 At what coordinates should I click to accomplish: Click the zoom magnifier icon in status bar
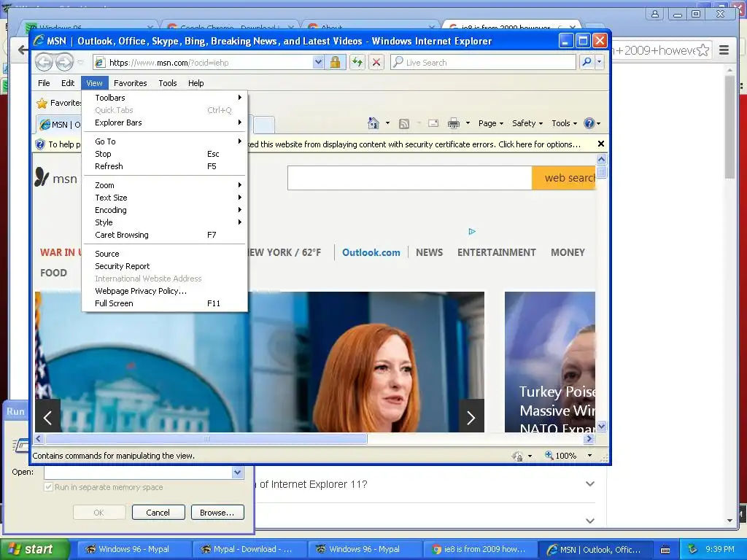[x=549, y=455]
